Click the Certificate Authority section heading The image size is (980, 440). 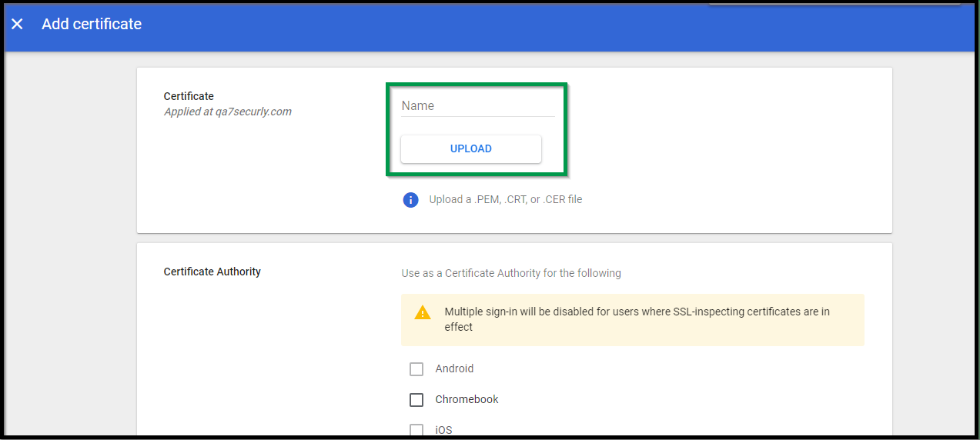point(212,272)
